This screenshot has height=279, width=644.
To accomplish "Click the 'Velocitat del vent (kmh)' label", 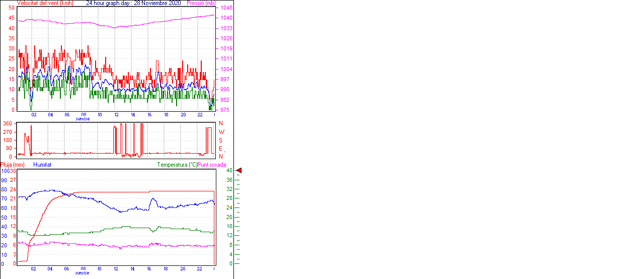I will click(x=45, y=3).
